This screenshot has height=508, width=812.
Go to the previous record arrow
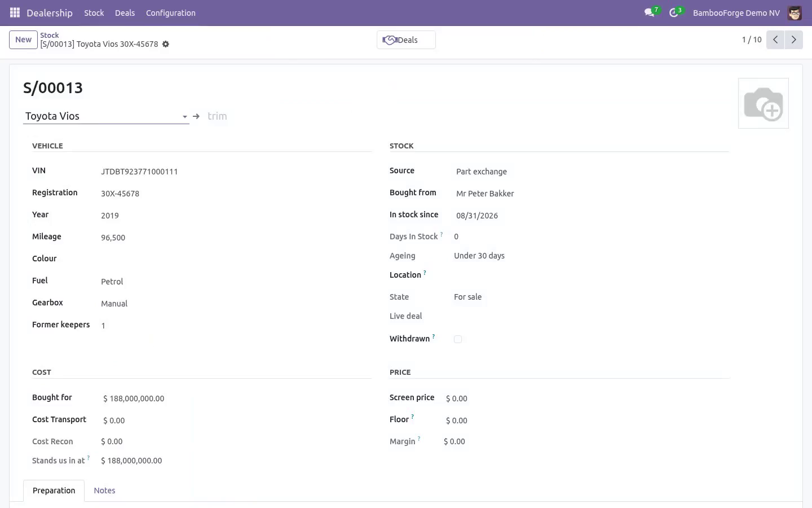coord(775,40)
